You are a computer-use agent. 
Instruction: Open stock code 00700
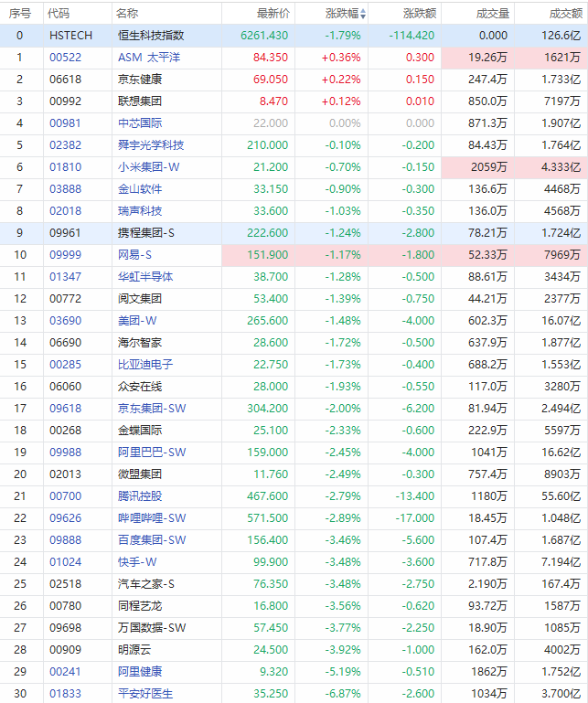(66, 496)
